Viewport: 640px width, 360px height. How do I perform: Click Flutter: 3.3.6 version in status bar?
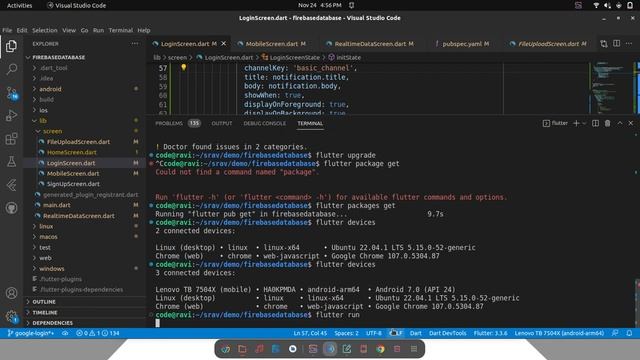(490, 333)
